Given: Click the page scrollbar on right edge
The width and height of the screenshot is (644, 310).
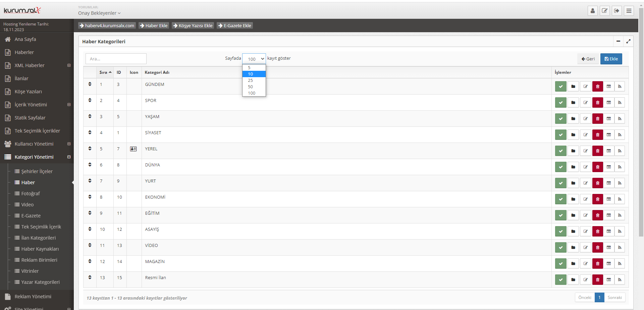Looking at the screenshot, I should click(641, 122).
